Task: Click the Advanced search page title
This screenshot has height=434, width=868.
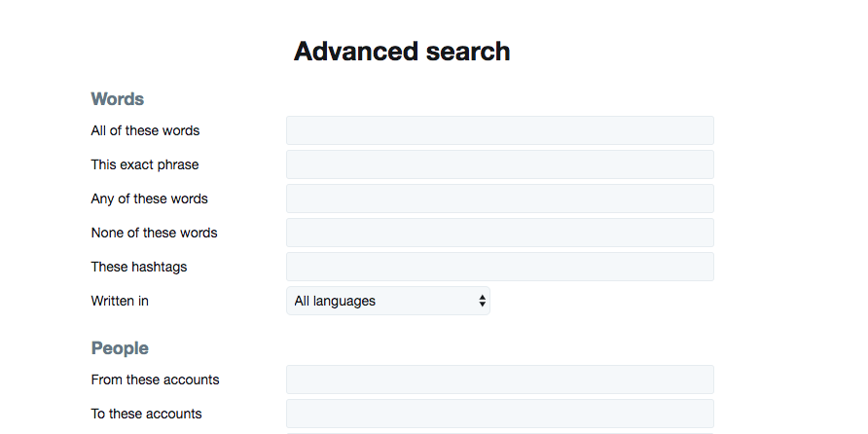Action: pyautogui.click(x=402, y=51)
